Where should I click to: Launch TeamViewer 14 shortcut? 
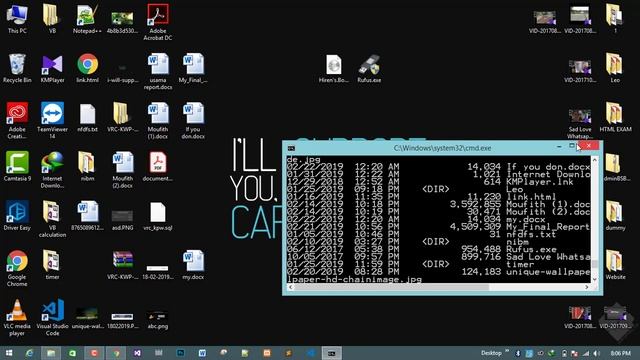[x=52, y=121]
